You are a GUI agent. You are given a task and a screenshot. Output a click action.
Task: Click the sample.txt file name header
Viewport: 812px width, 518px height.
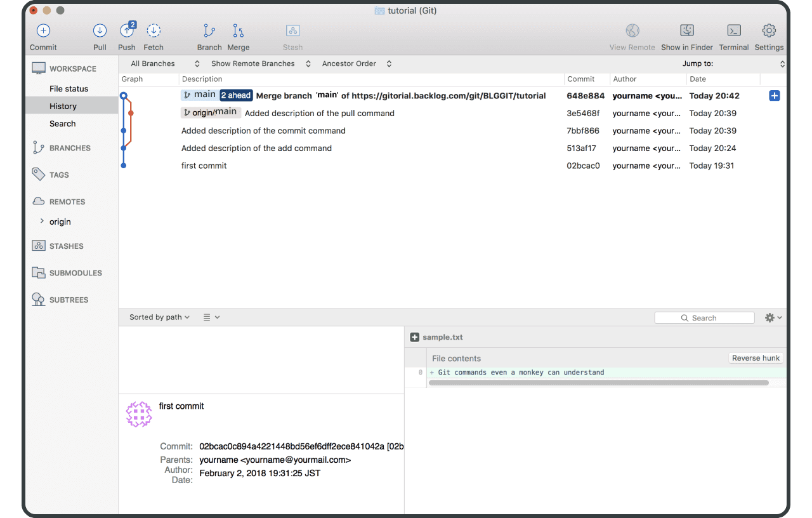pyautogui.click(x=443, y=338)
